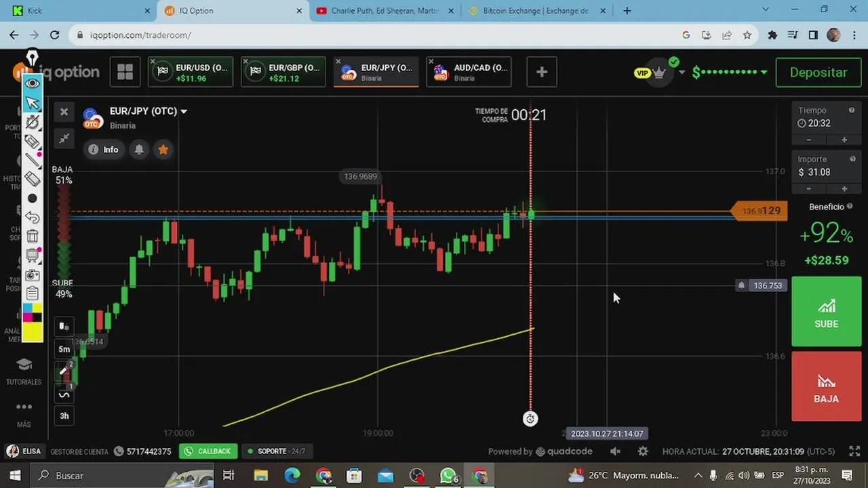868x488 pixels.
Task: Open the indicators wave icon
Action: [x=64, y=394]
